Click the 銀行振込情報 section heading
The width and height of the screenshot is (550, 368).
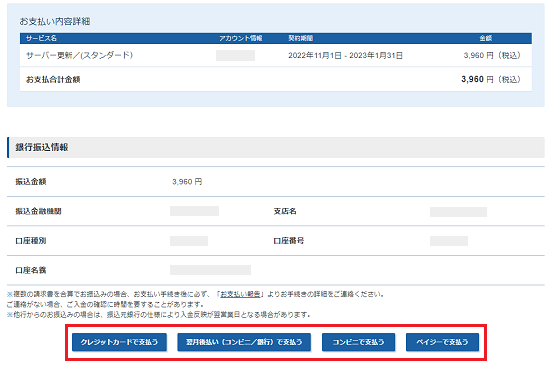[x=41, y=147]
